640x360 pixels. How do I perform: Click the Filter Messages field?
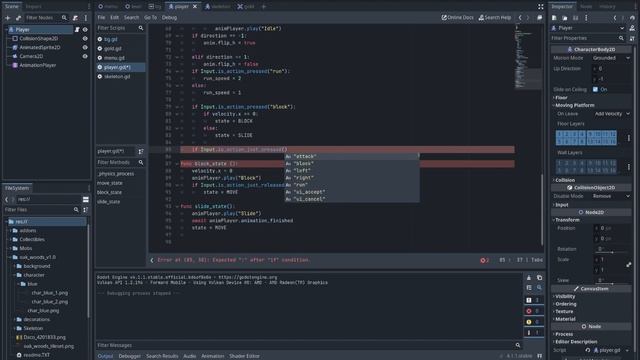pos(309,345)
